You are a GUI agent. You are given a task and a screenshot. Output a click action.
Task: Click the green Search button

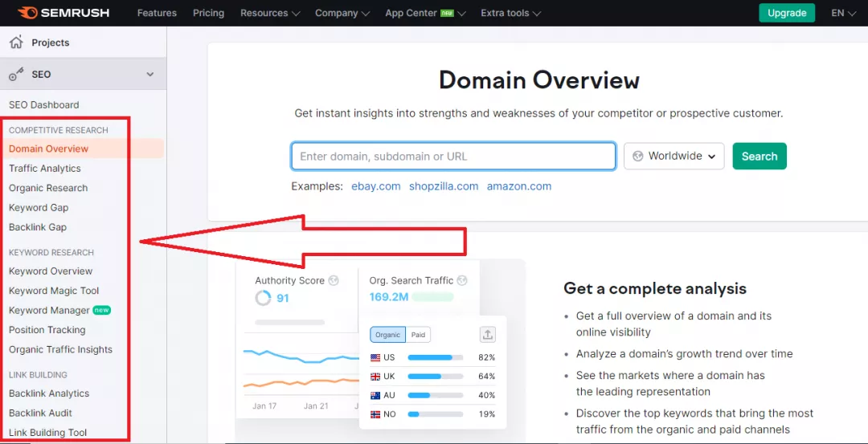coord(759,157)
